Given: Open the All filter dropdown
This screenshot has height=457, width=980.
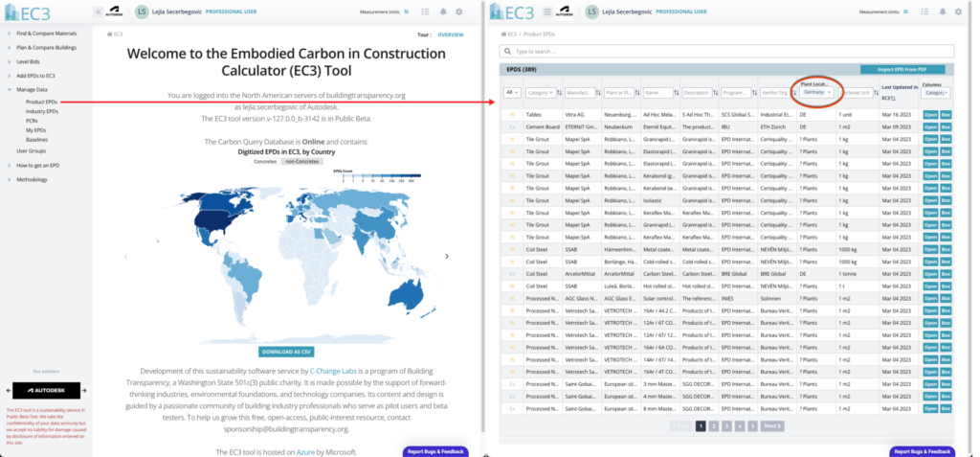Looking at the screenshot, I should click(x=512, y=93).
